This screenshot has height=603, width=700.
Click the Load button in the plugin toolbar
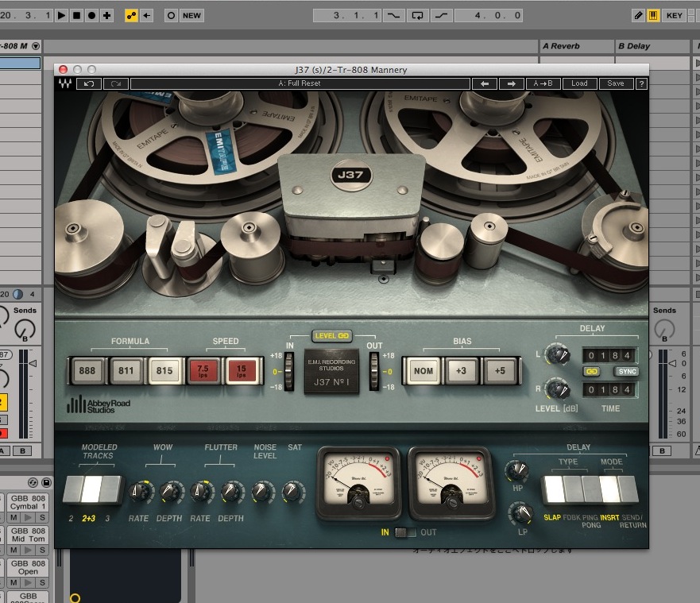(579, 83)
